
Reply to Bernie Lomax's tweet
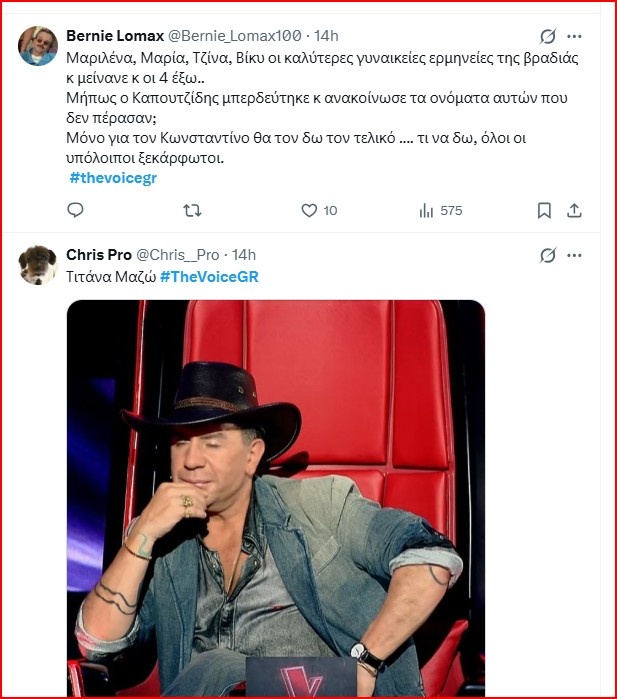75,210
